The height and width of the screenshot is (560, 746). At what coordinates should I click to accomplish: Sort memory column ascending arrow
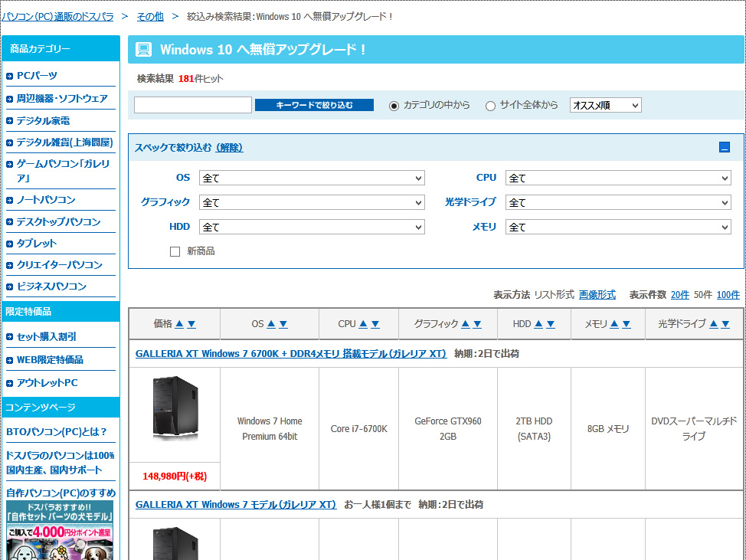(614, 324)
